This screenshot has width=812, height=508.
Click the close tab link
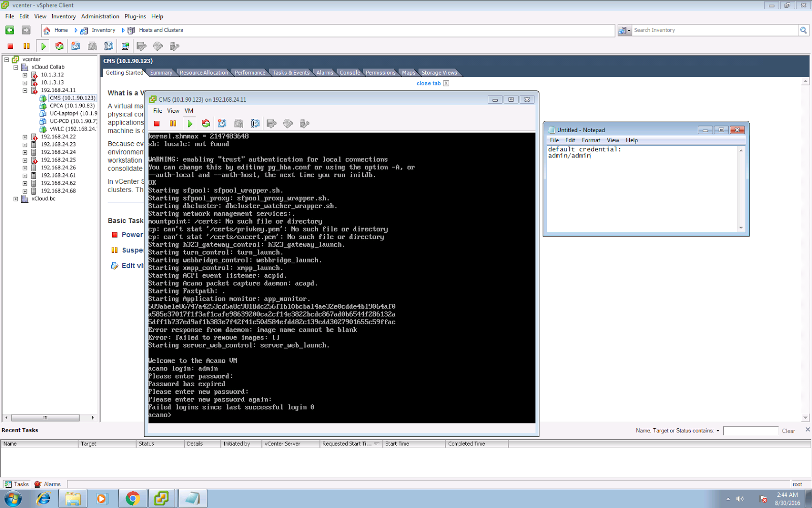pos(429,83)
